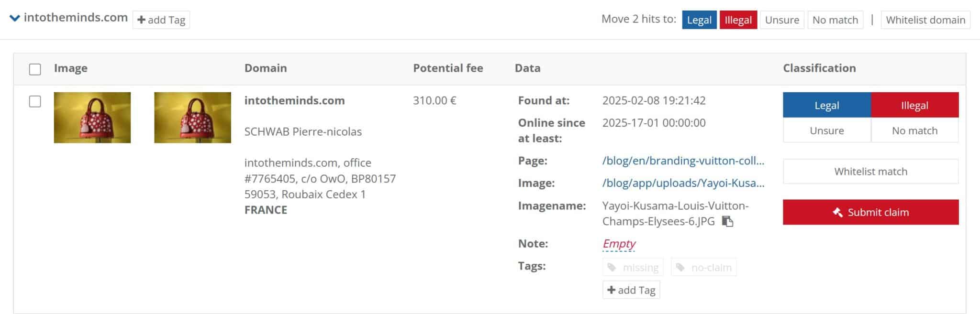Screen dimensions: 980x314
Task: Move 2 hits to Illegal
Action: [x=738, y=20]
